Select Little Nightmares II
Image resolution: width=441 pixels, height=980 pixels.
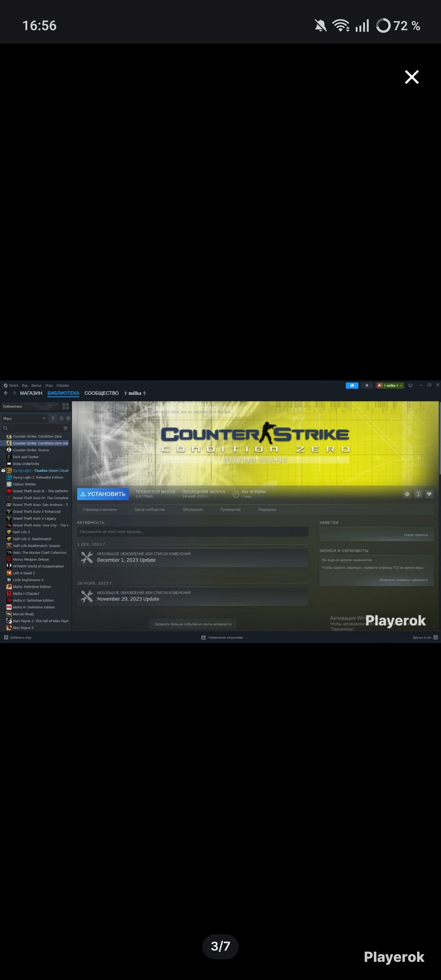pos(28,580)
